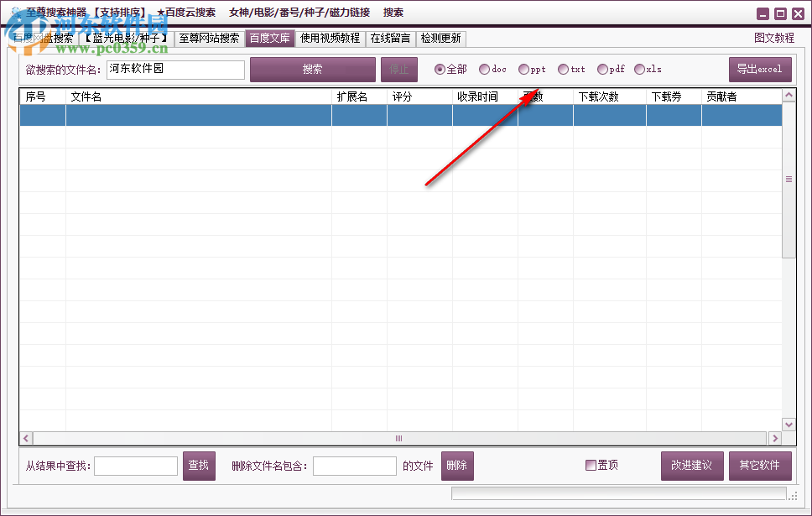812x516 pixels.
Task: Open the 至尊网站搜索 tab
Action: [x=209, y=39]
